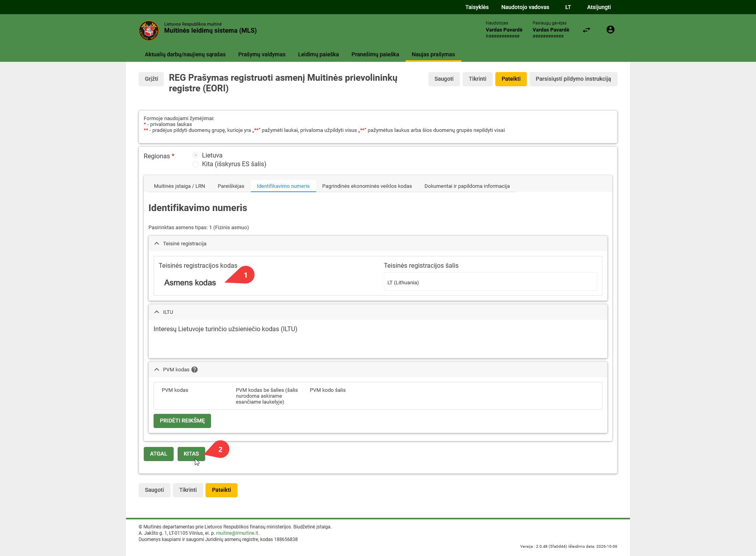Click PRIDĖTI REIKŠMĘ button

[x=182, y=421]
